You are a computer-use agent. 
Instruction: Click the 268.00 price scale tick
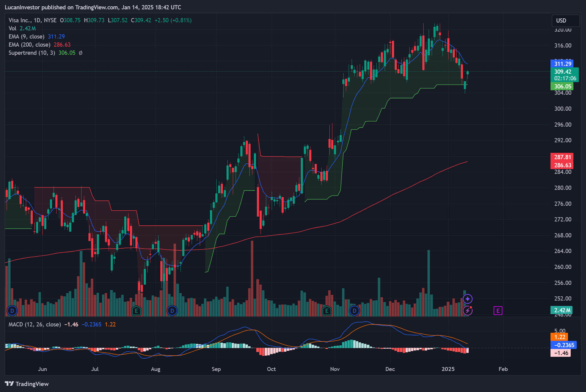[563, 235]
